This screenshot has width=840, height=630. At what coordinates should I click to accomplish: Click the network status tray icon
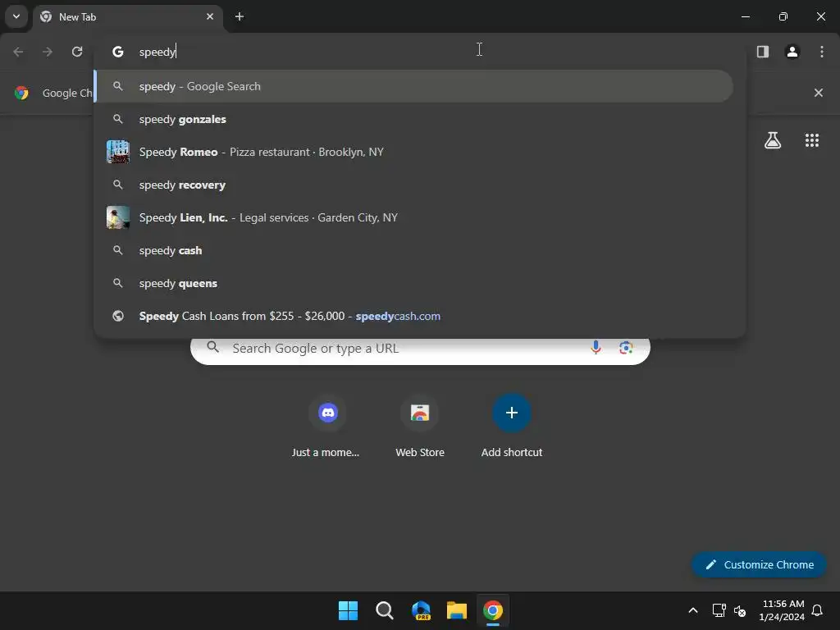[x=719, y=610]
